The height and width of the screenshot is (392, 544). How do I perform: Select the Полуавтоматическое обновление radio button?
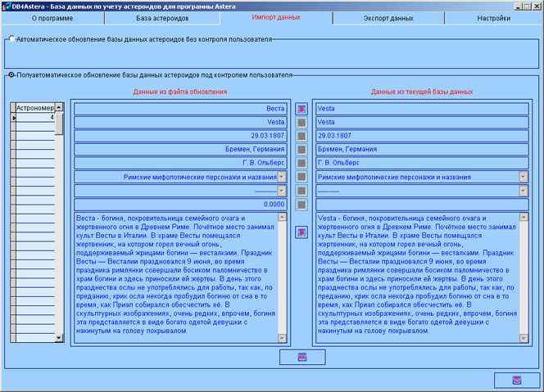(x=11, y=75)
